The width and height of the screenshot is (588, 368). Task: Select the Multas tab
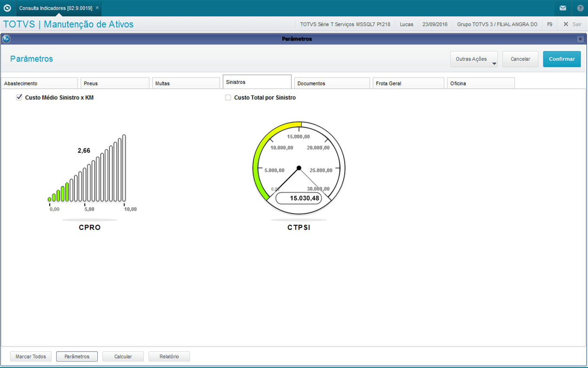[x=186, y=84]
